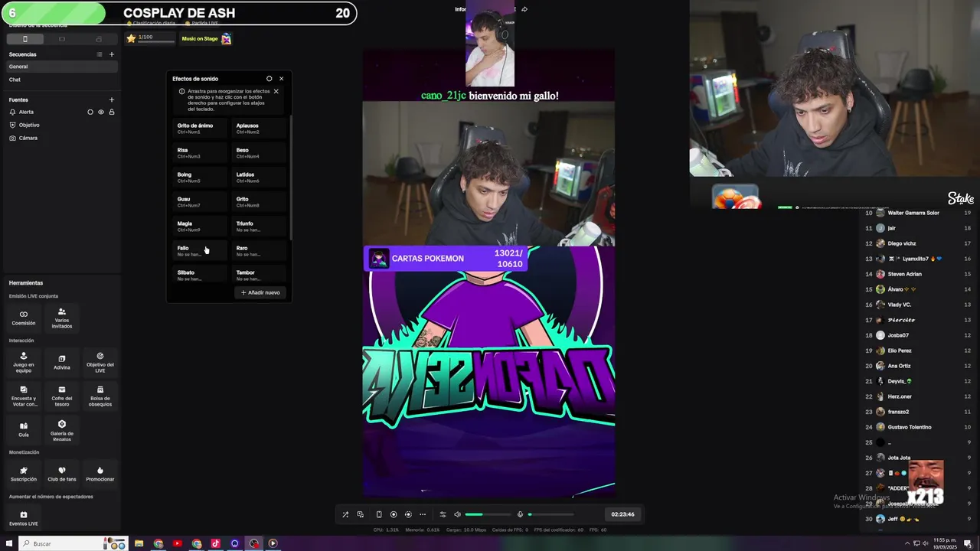Image resolution: width=980 pixels, height=551 pixels.
Task: Open the Eventos LIVE tool
Action: coord(24,518)
